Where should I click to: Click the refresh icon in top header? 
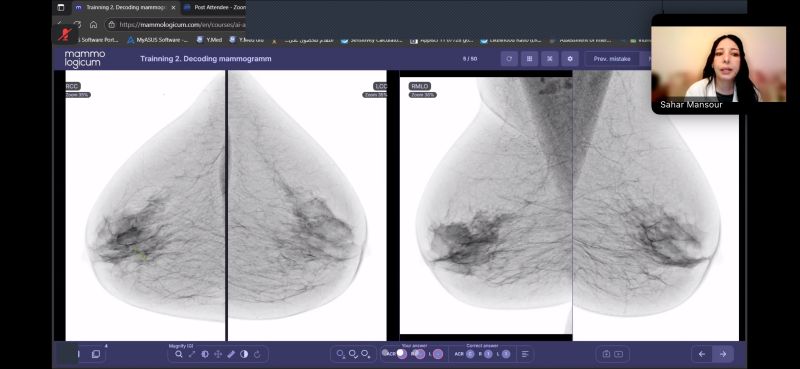click(x=509, y=59)
